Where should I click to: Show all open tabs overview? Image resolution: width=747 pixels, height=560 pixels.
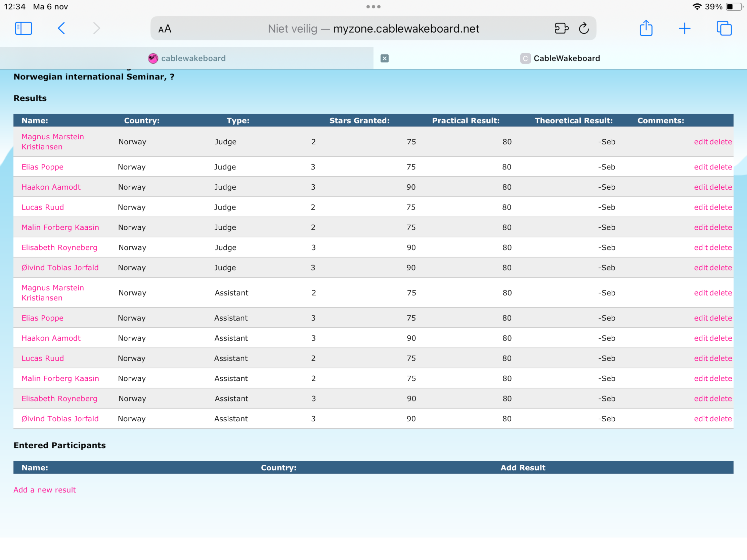[724, 28]
